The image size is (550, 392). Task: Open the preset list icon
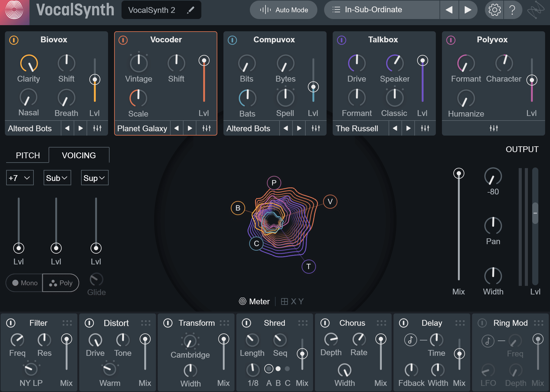pos(336,10)
